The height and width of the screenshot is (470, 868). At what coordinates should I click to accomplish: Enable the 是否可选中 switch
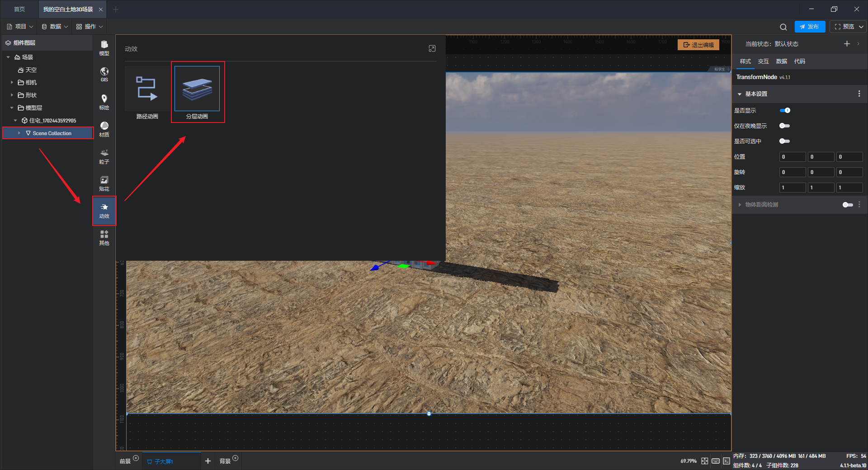(x=785, y=141)
